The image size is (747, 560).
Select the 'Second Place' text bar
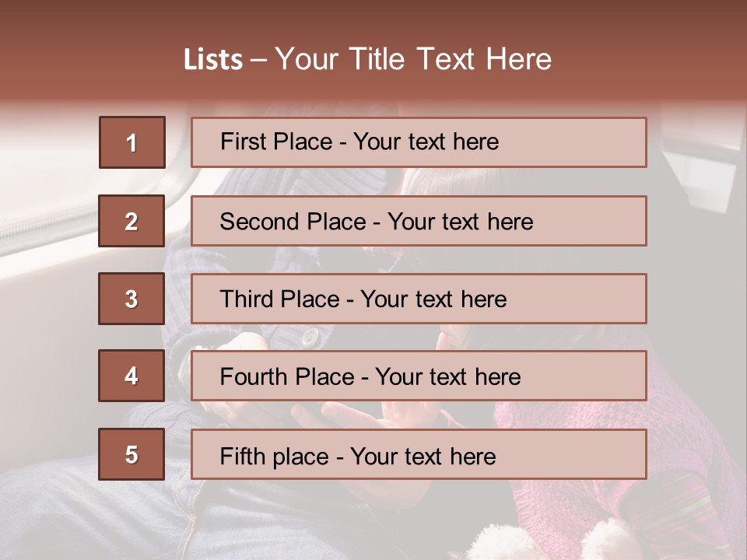pyautogui.click(x=419, y=221)
